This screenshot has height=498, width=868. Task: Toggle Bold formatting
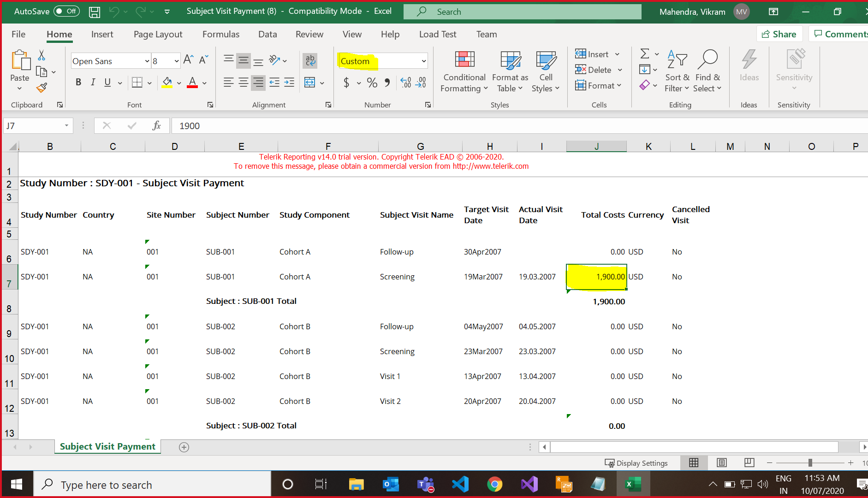click(78, 83)
